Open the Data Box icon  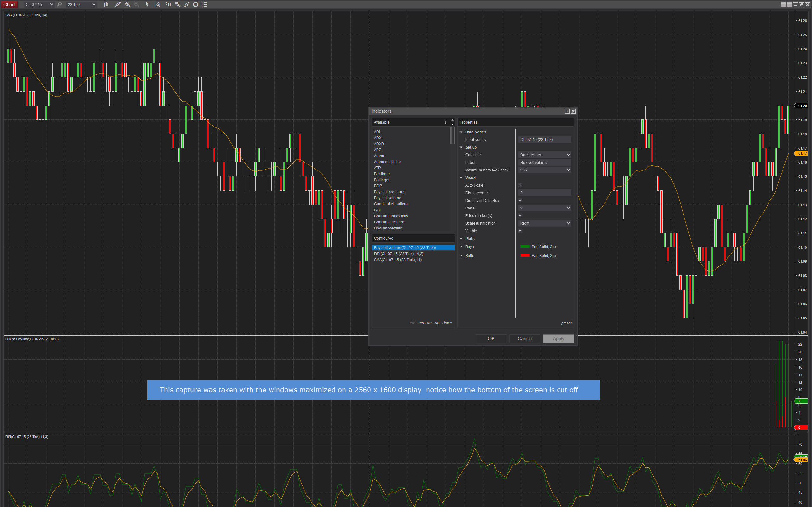(157, 4)
